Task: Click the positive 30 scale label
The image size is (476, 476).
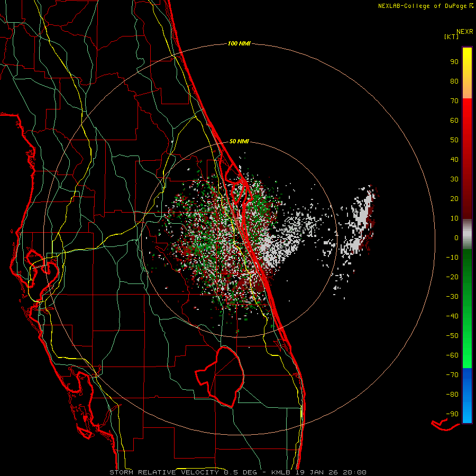Action: point(454,179)
